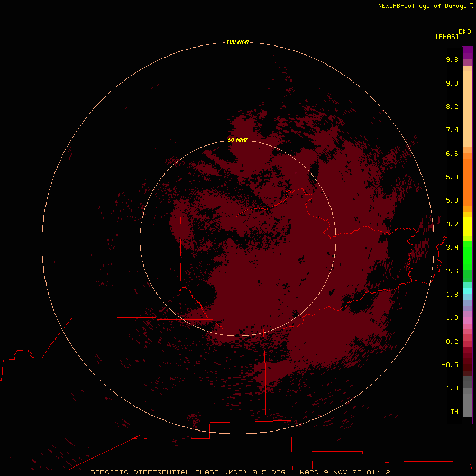Click the purple top segment of the color bar
476x476 pixels.
[x=467, y=53]
